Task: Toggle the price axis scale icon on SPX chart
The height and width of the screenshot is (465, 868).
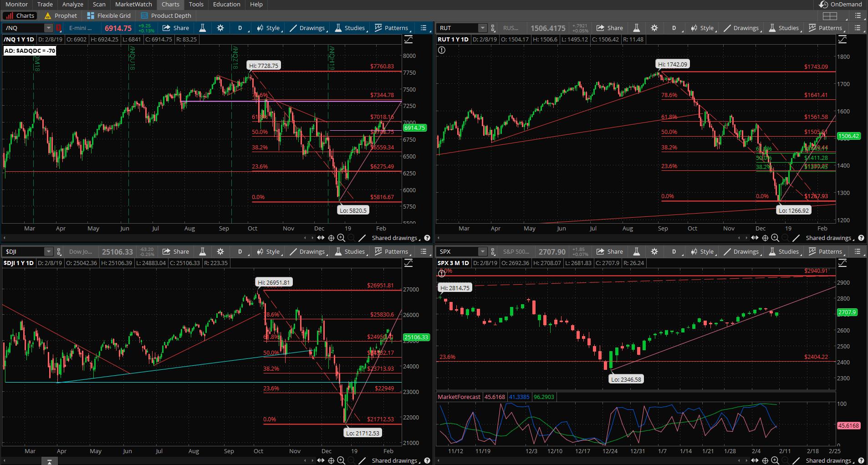Action: coord(842,263)
